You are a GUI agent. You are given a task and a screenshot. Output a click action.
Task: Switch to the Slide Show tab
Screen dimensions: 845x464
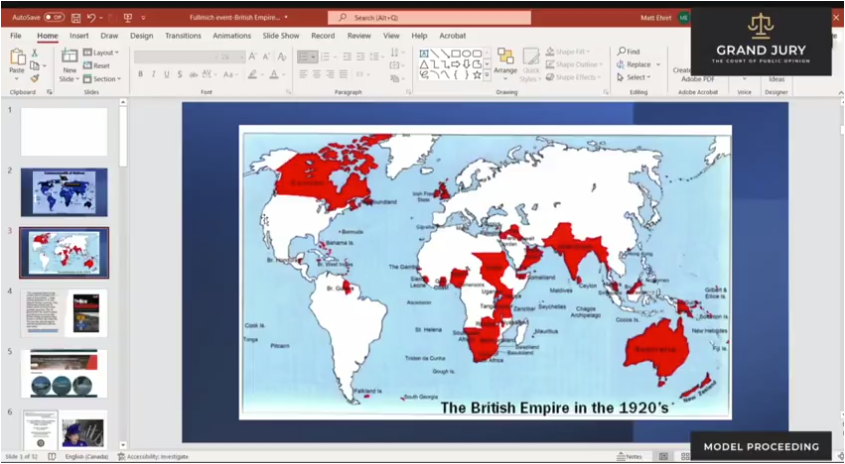click(x=281, y=36)
